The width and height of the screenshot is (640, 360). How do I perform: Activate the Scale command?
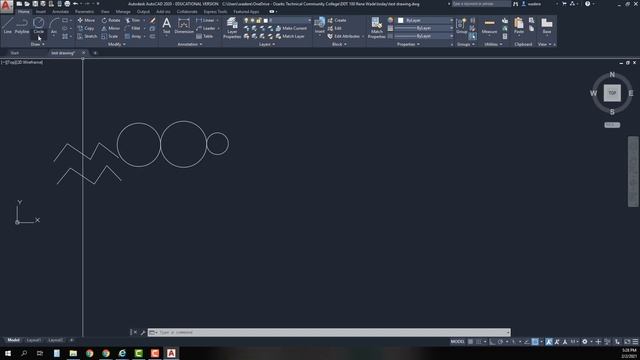point(110,36)
